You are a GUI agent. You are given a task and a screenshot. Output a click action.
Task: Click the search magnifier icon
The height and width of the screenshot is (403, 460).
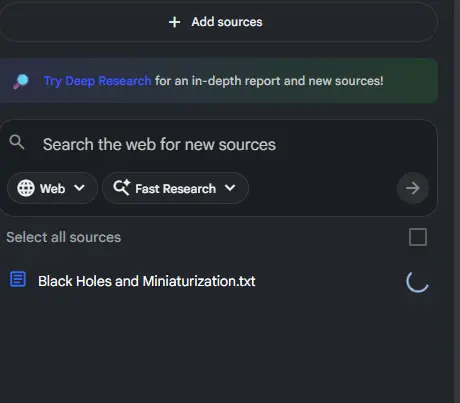point(17,142)
